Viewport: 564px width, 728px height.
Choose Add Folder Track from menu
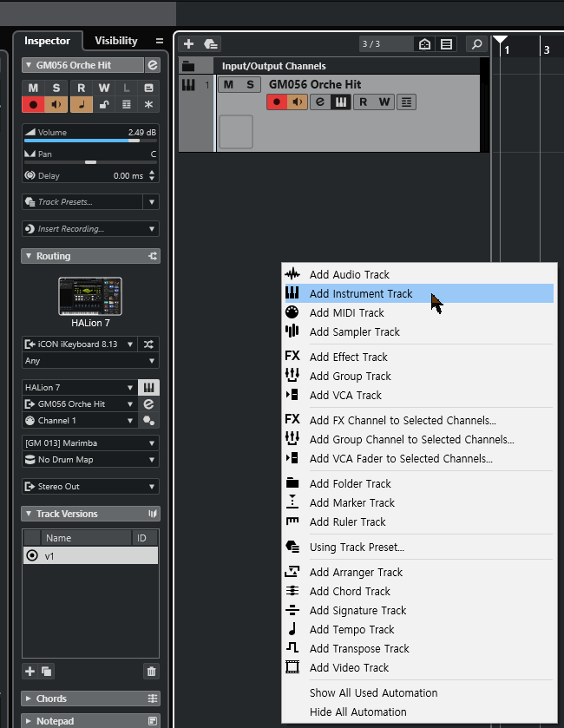[419, 483]
